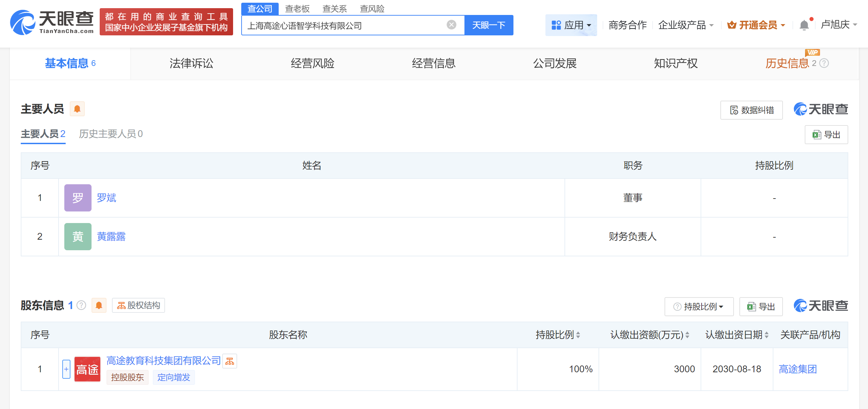Open the notification bell in header
Viewport: 868px width, 409px height.
coord(804,25)
